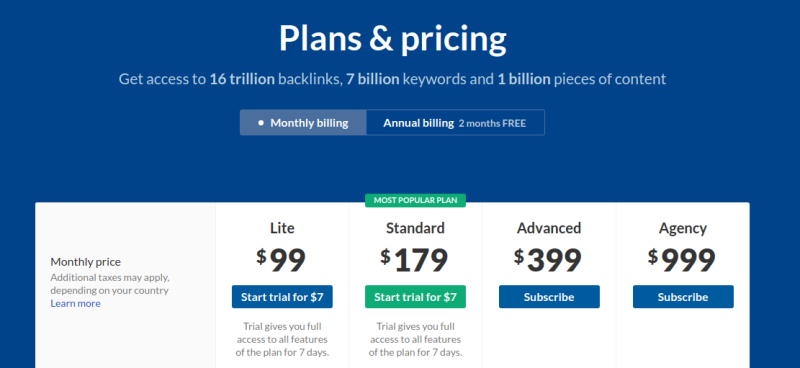Screen dimensions: 800x368
Task: Select the Standard plan heading
Action: click(415, 228)
